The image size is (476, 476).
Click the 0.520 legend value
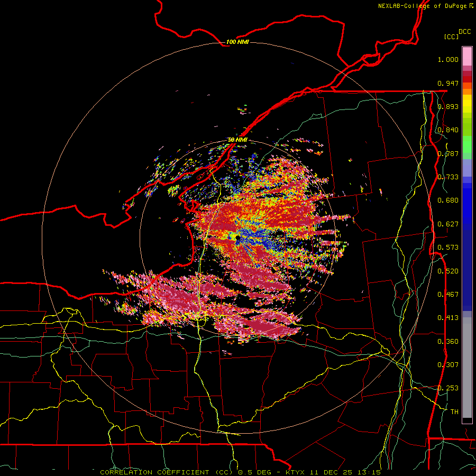click(x=448, y=271)
